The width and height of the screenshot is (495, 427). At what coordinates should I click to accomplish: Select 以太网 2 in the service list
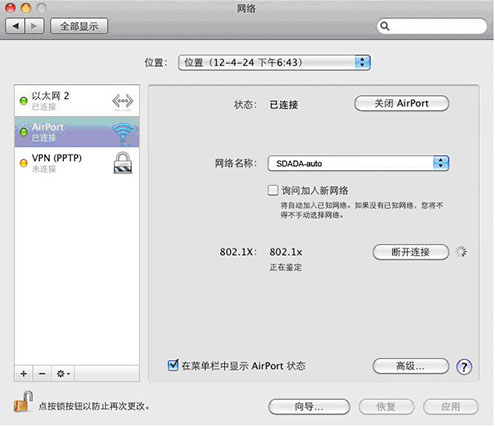click(x=77, y=101)
